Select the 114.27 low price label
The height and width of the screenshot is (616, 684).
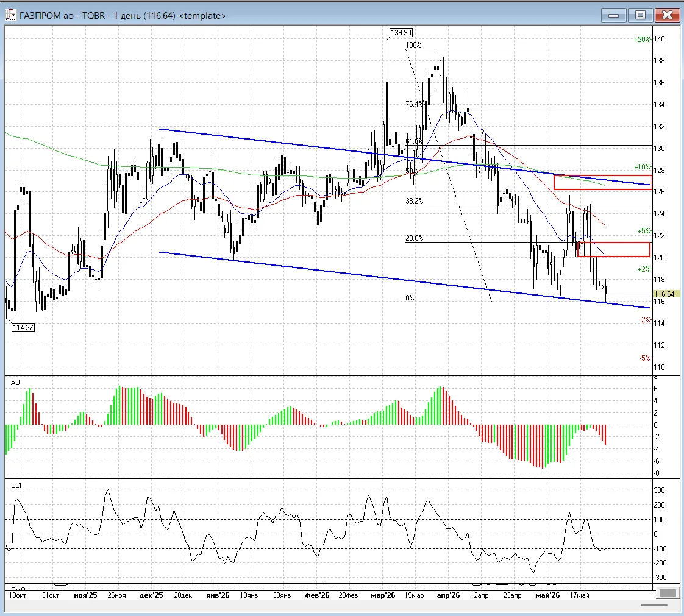(x=23, y=327)
